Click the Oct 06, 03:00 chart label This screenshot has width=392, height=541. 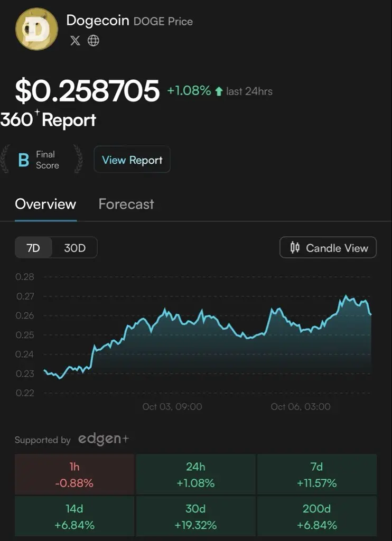coord(301,406)
